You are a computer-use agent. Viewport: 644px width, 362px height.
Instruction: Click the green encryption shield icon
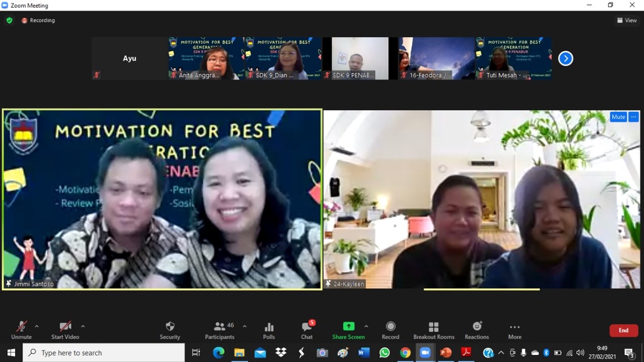(x=9, y=20)
